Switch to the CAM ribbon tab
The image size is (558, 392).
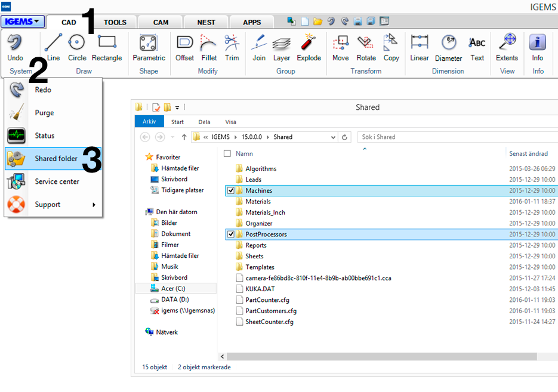161,22
